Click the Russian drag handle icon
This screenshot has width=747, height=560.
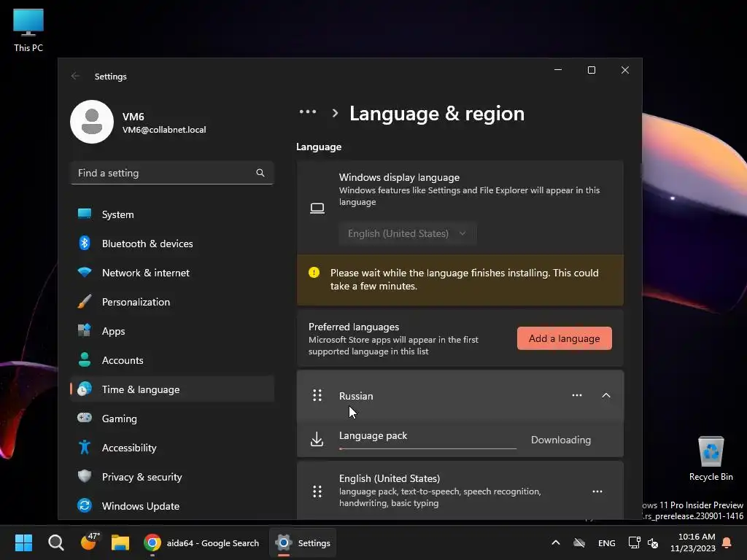[x=317, y=395]
